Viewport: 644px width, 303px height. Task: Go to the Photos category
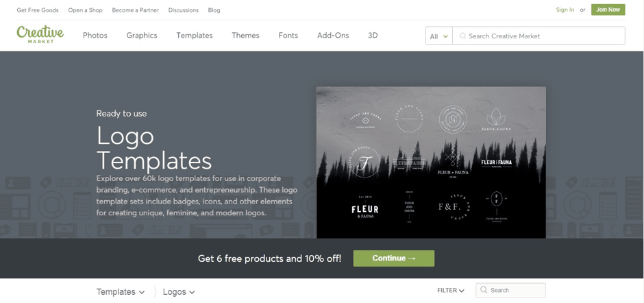(95, 36)
